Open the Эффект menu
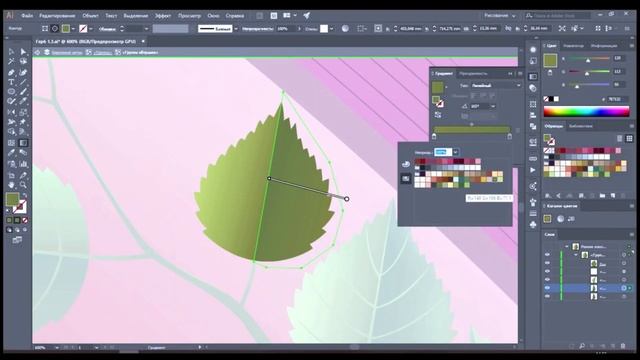This screenshot has width=640, height=360. point(162,16)
